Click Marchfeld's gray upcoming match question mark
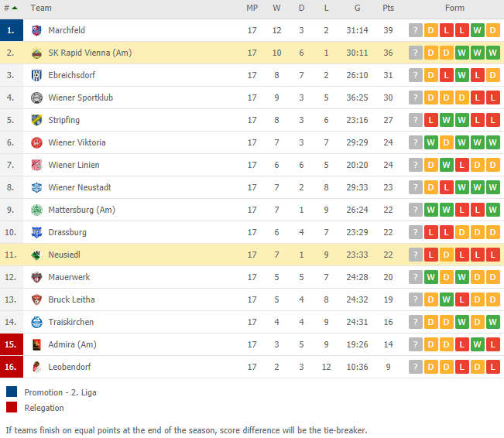The height and width of the screenshot is (438, 504). click(x=415, y=30)
